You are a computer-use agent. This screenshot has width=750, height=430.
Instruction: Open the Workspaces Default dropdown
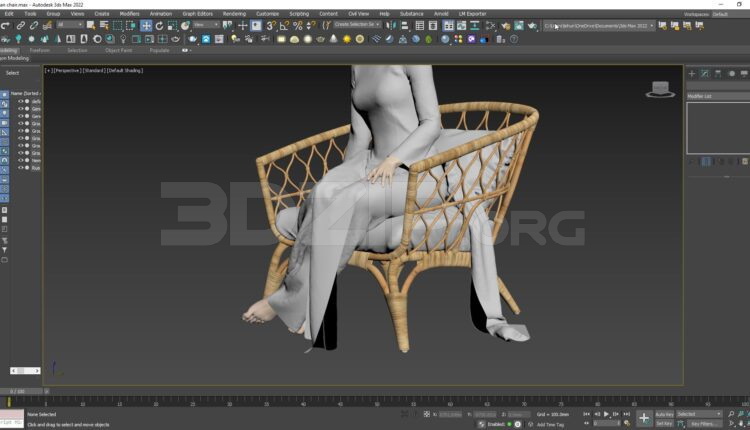730,14
